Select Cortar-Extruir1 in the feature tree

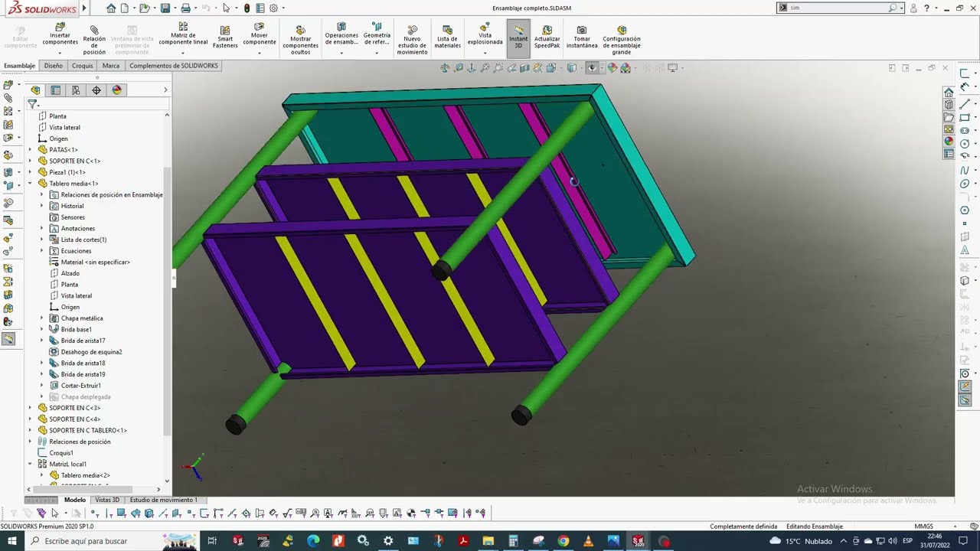click(x=80, y=386)
